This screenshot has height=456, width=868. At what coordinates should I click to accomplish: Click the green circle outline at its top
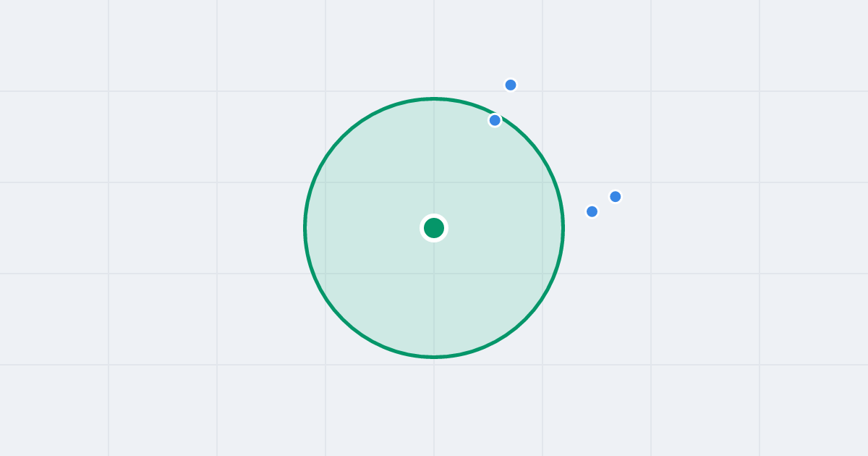[434, 98]
